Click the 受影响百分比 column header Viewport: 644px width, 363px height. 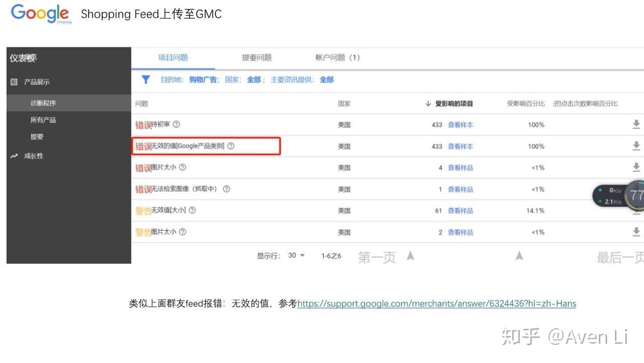click(x=526, y=103)
